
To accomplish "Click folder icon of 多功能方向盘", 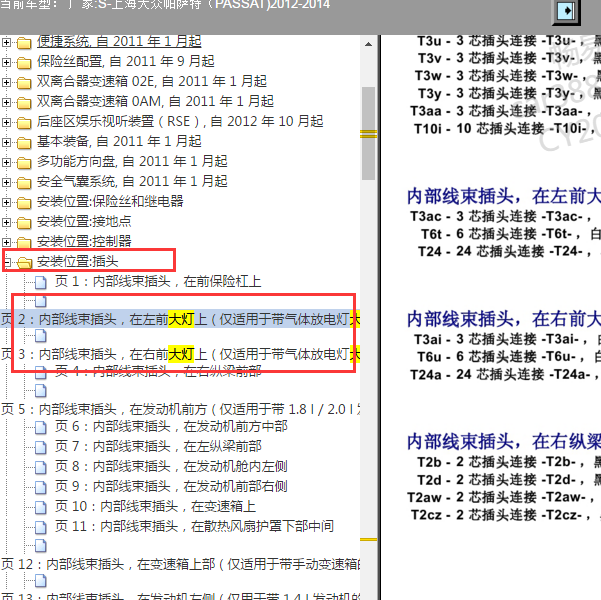I will 24,163.
